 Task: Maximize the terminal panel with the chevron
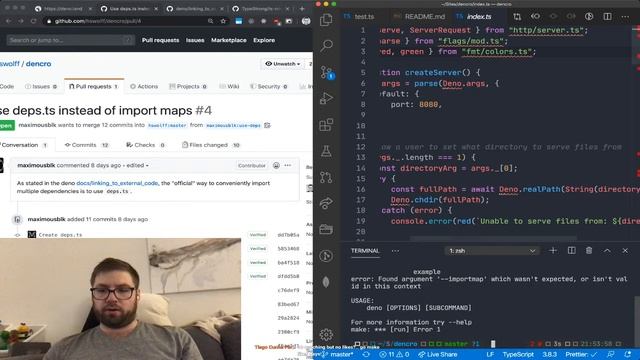[x=607, y=251]
